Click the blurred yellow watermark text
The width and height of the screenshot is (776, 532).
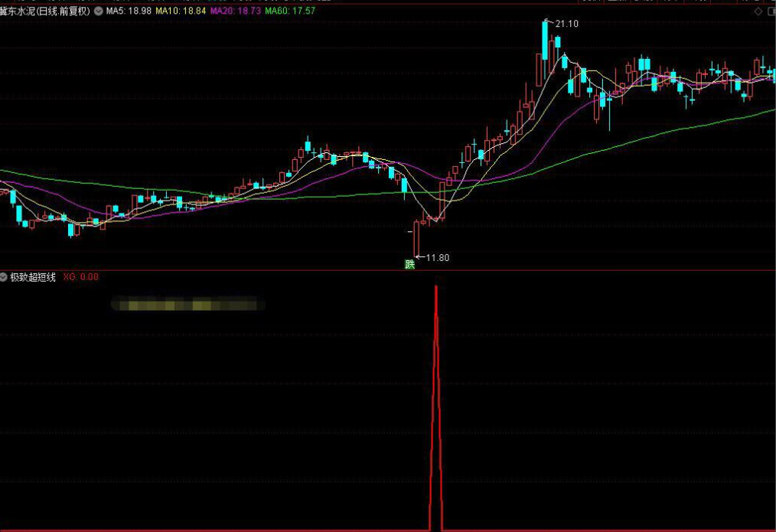[187, 305]
